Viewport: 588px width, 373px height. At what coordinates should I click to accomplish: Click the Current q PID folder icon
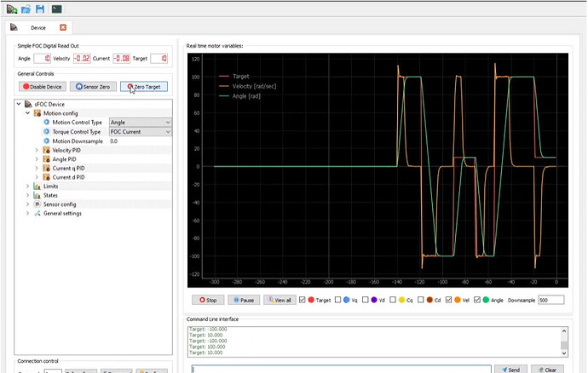47,168
